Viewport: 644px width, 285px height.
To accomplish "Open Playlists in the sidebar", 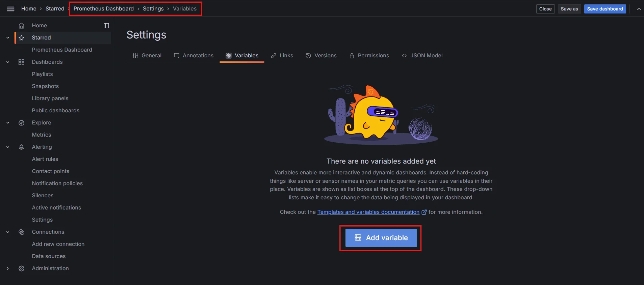I will [x=42, y=74].
